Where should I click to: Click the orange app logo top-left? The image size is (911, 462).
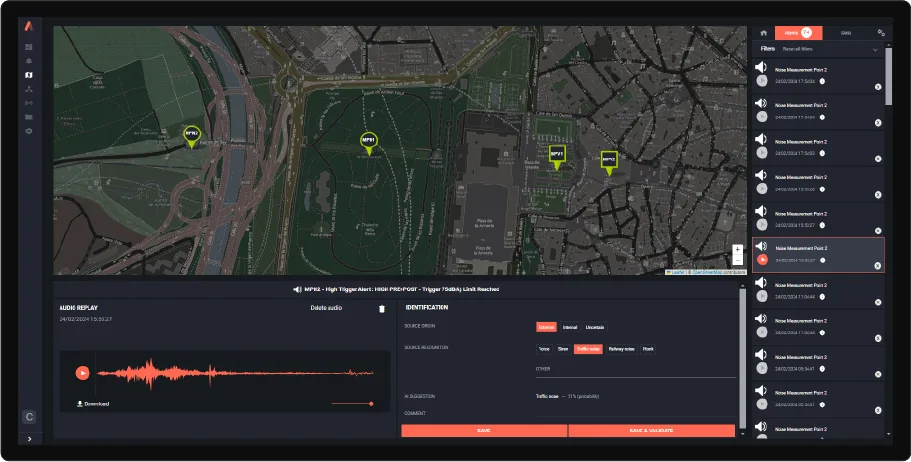[29, 26]
